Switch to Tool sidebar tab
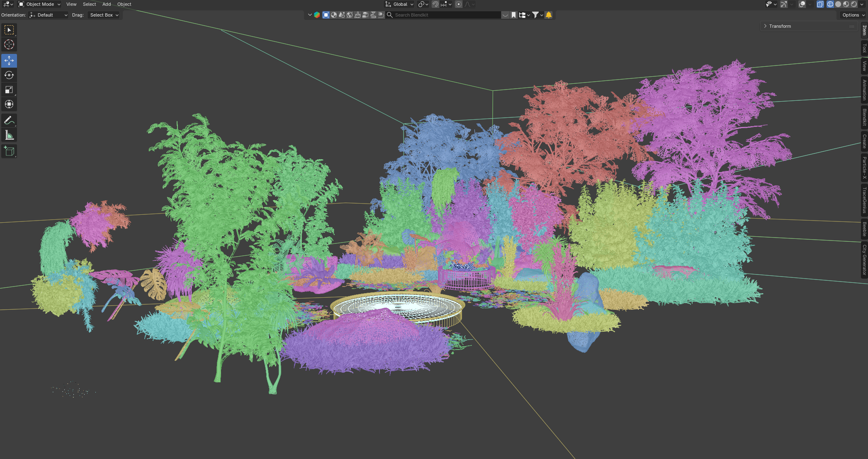Screen dimensions: 868x459 coord(864,48)
